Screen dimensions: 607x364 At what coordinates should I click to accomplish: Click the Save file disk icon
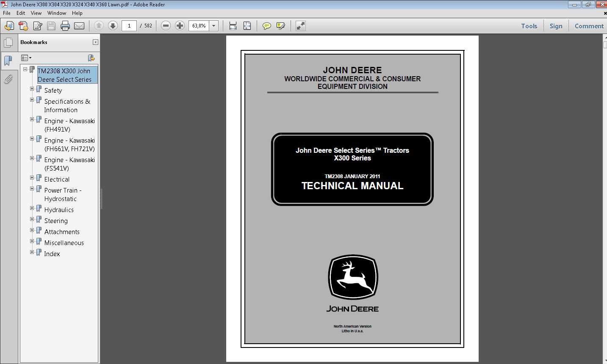[51, 26]
